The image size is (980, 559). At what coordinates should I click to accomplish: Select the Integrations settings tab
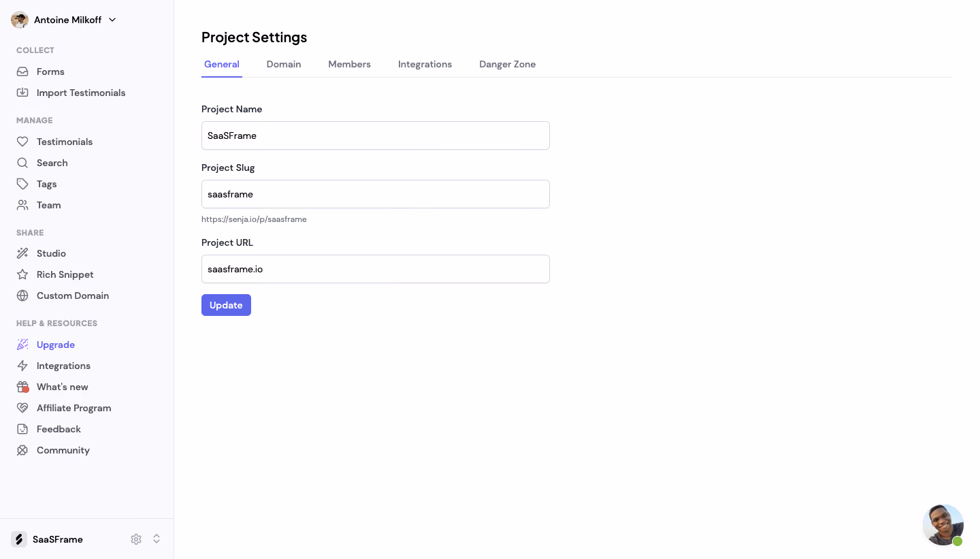click(x=425, y=64)
